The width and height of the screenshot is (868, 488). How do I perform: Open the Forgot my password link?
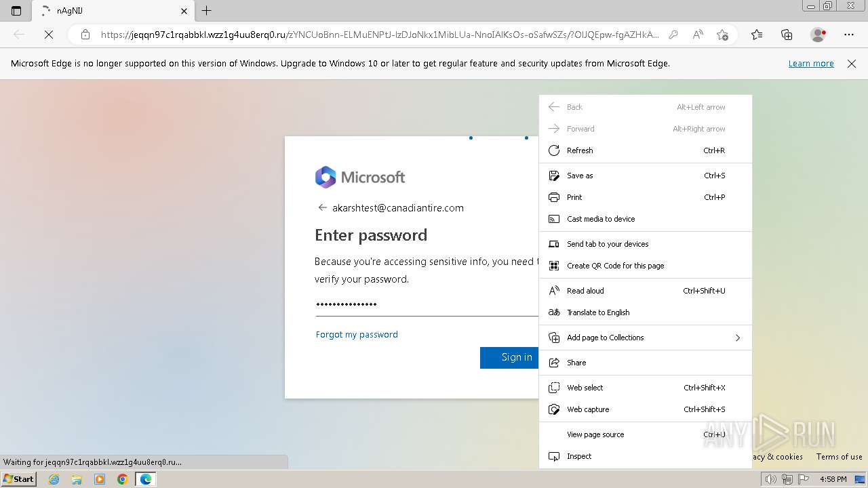coord(357,334)
